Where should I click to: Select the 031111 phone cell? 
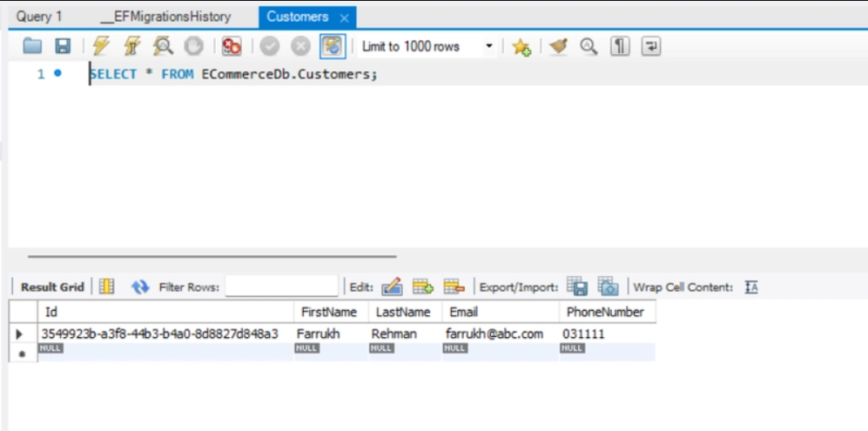[608, 334]
